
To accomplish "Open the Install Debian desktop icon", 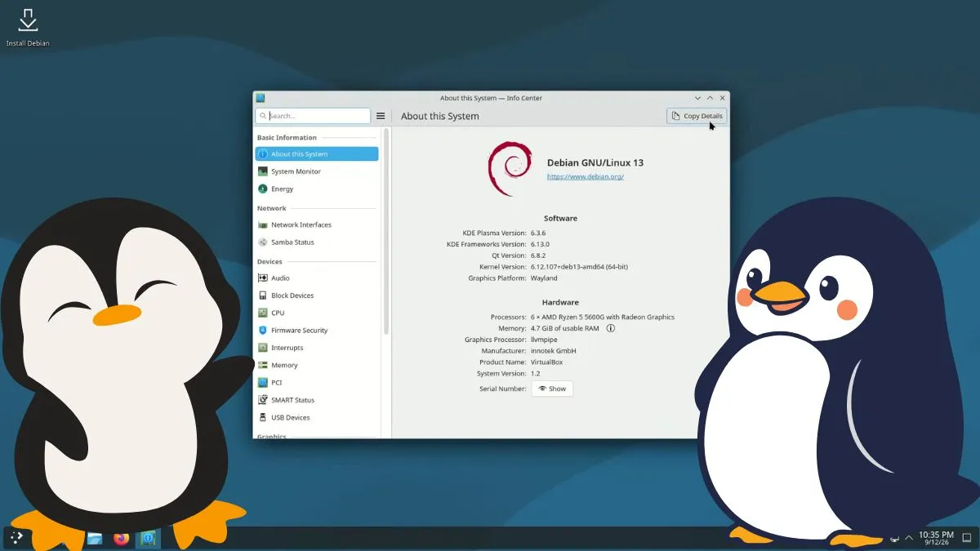I will click(x=28, y=27).
